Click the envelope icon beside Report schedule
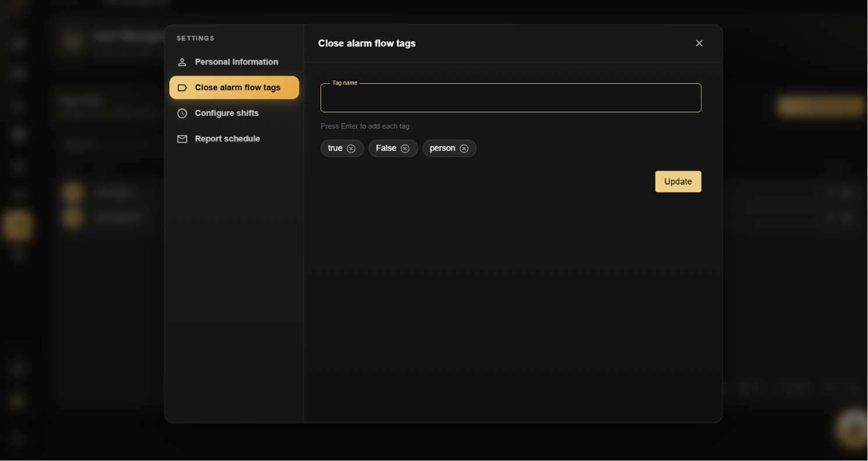This screenshot has height=461, width=868. pos(182,139)
